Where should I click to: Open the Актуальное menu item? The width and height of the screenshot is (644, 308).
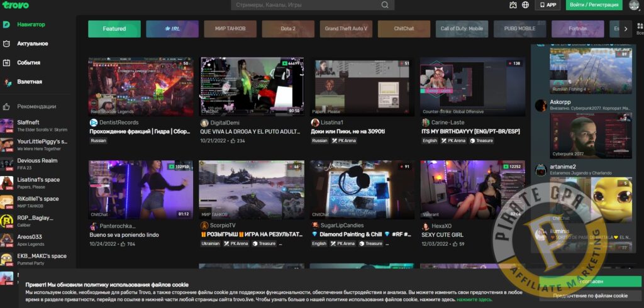33,43
